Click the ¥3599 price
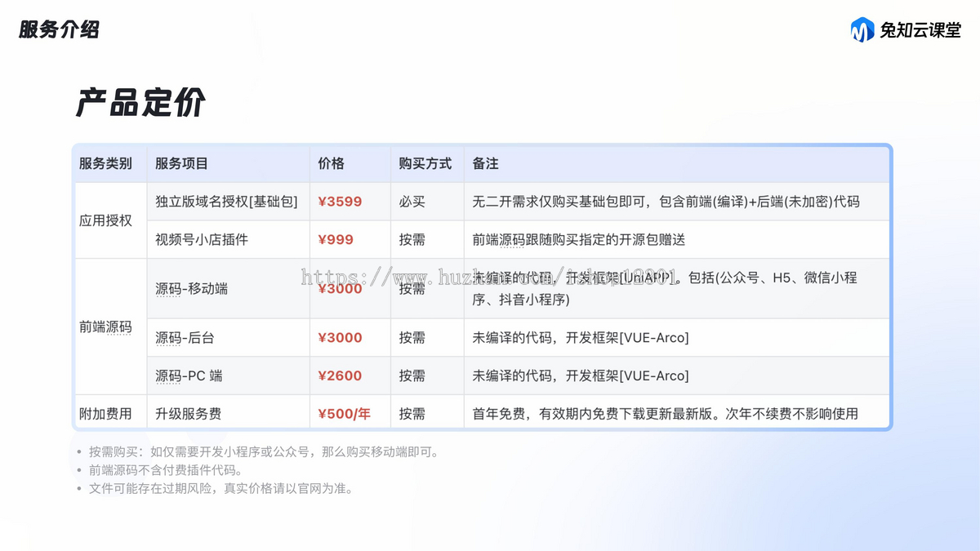 (340, 202)
